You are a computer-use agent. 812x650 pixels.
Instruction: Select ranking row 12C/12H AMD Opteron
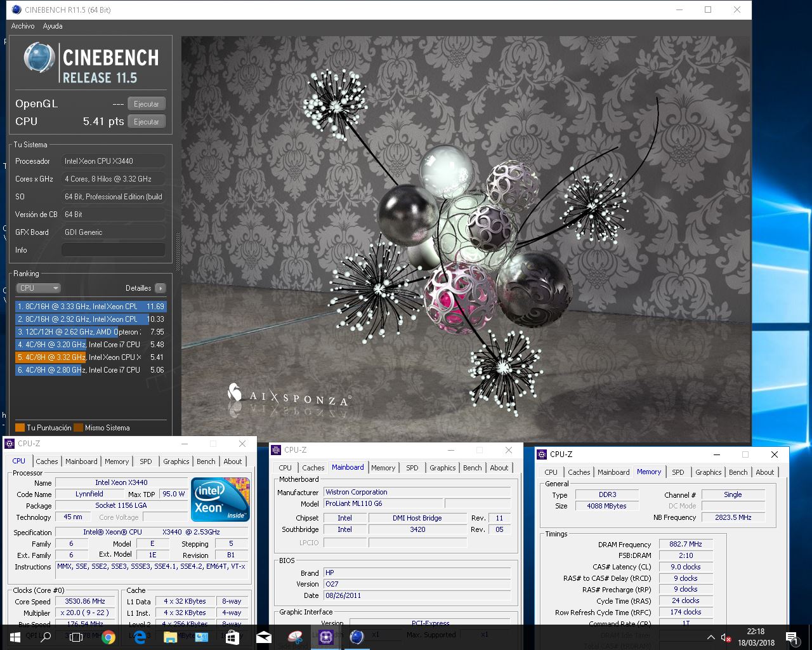(x=91, y=332)
